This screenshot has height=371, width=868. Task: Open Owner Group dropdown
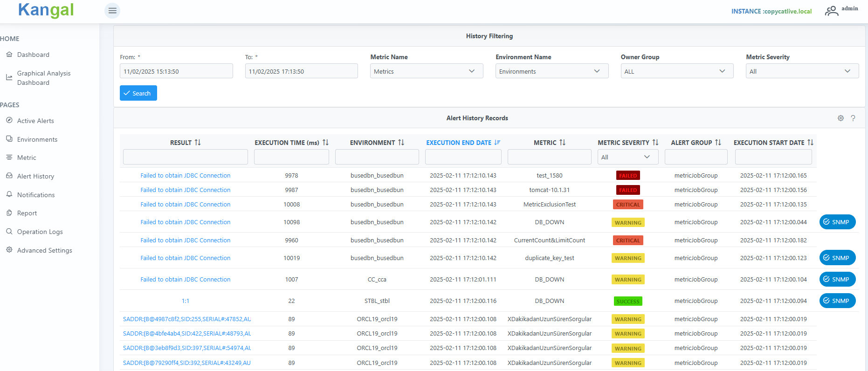tap(677, 71)
